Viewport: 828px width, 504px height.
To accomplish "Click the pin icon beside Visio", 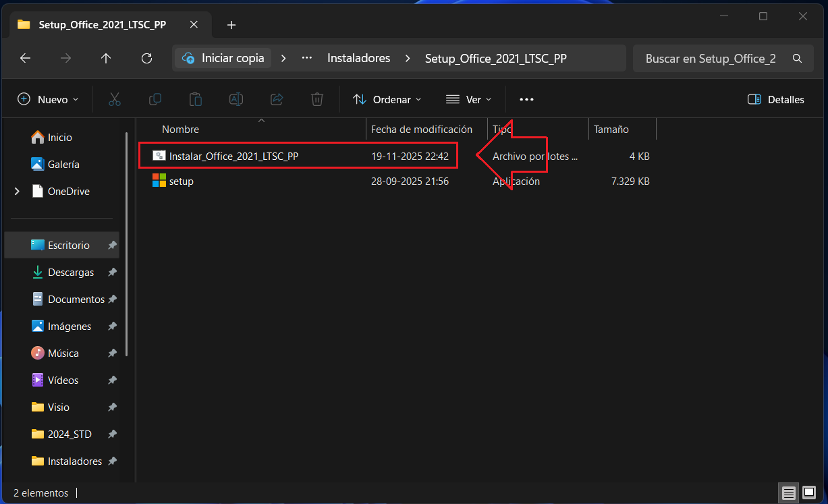I will 112,408.
